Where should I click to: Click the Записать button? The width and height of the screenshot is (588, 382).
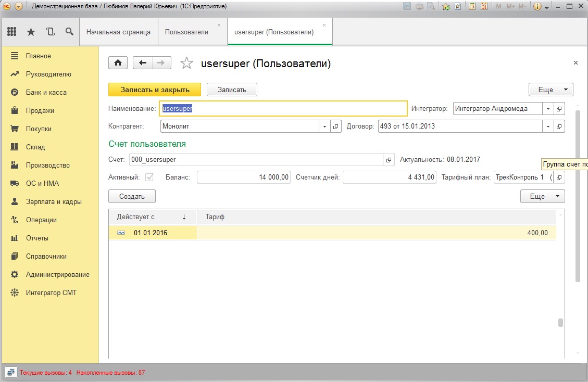232,90
